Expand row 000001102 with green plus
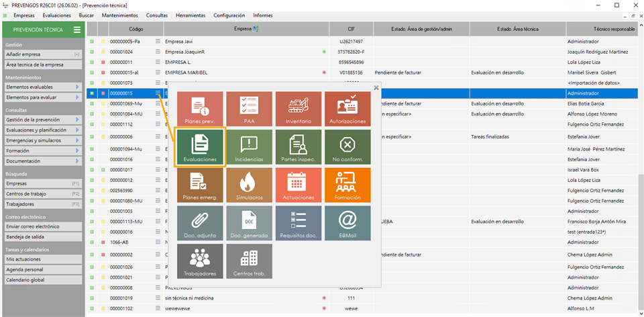Screen dimensions: 644x317 tap(92, 308)
